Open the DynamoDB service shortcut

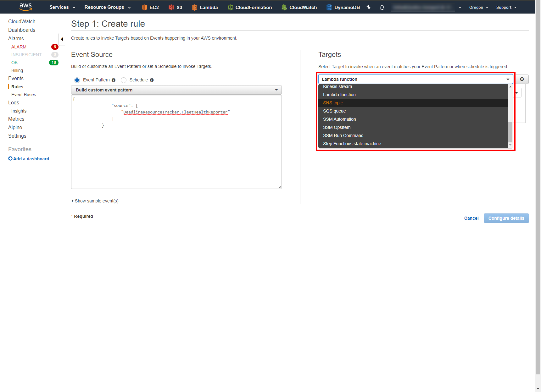click(x=343, y=7)
